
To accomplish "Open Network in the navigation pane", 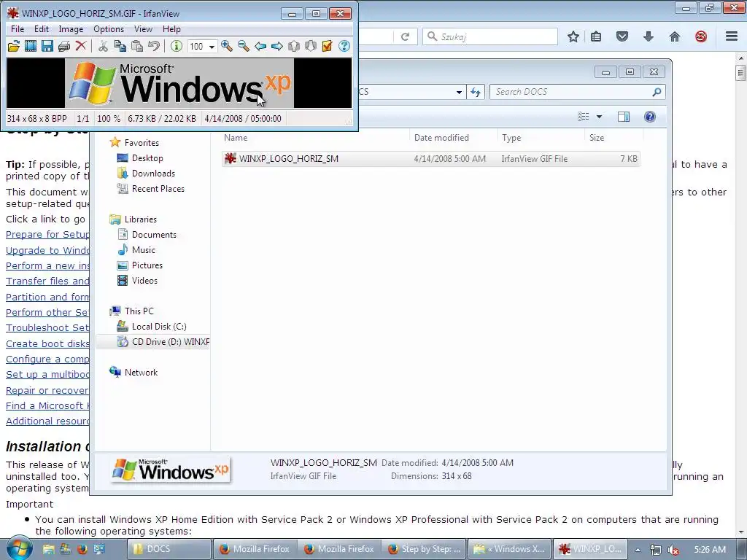I will (x=141, y=373).
